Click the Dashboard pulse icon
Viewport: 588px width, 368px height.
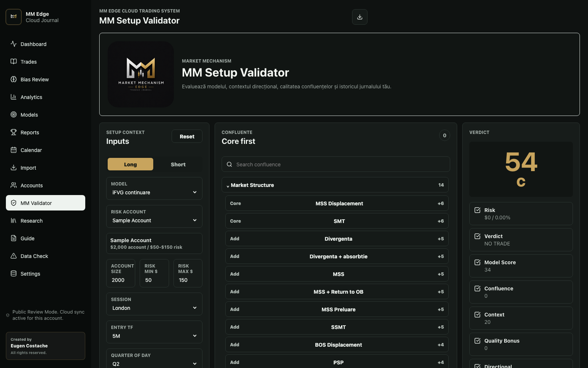coord(14,44)
